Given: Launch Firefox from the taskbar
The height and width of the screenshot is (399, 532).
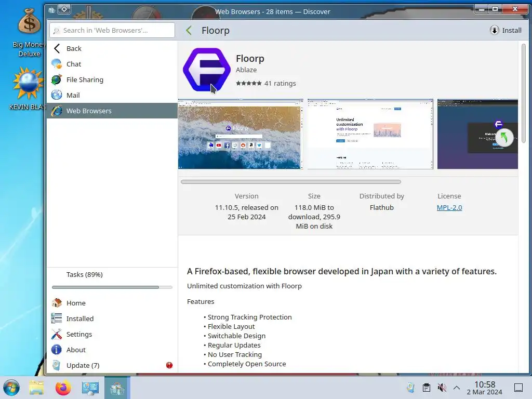Looking at the screenshot, I should (x=63, y=388).
